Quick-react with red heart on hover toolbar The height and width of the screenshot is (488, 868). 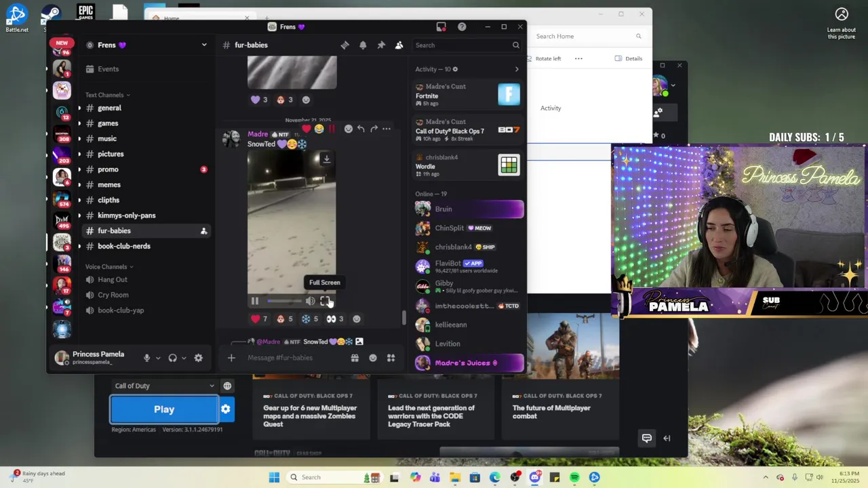click(307, 129)
